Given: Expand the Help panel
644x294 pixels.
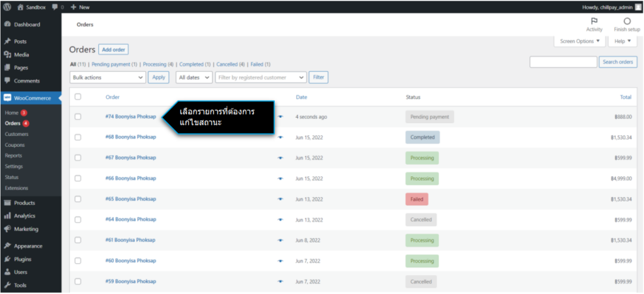Looking at the screenshot, I should [x=623, y=41].
